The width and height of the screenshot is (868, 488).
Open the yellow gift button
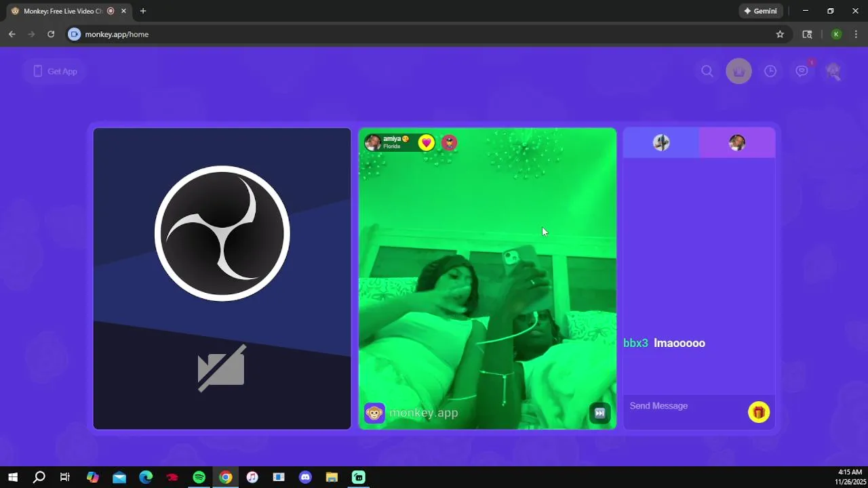pos(759,412)
